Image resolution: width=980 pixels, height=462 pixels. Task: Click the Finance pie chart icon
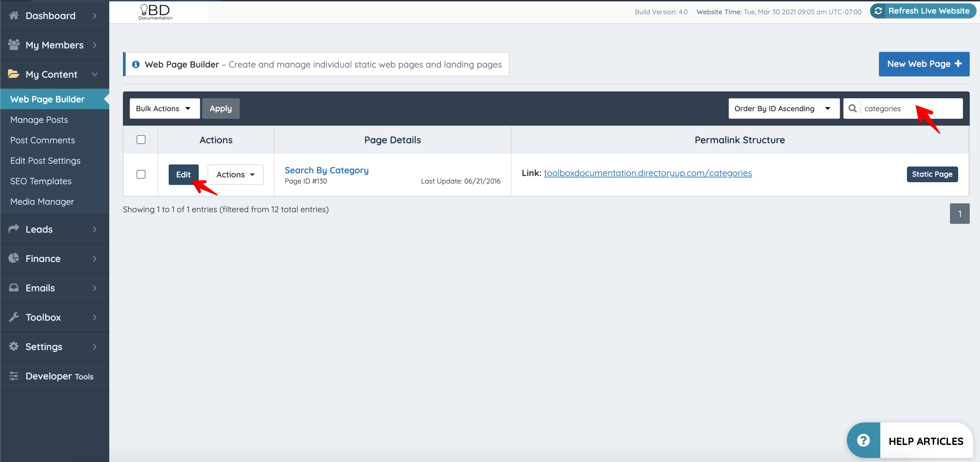14,258
